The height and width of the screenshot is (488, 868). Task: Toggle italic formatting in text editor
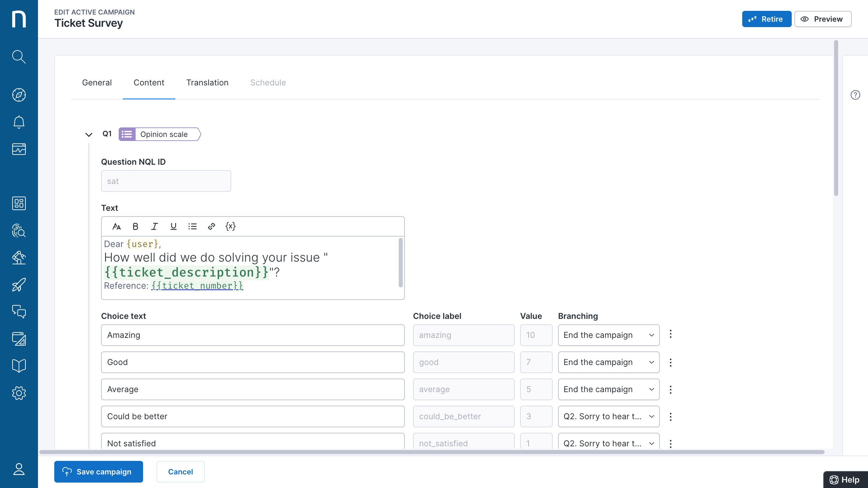pyautogui.click(x=155, y=226)
